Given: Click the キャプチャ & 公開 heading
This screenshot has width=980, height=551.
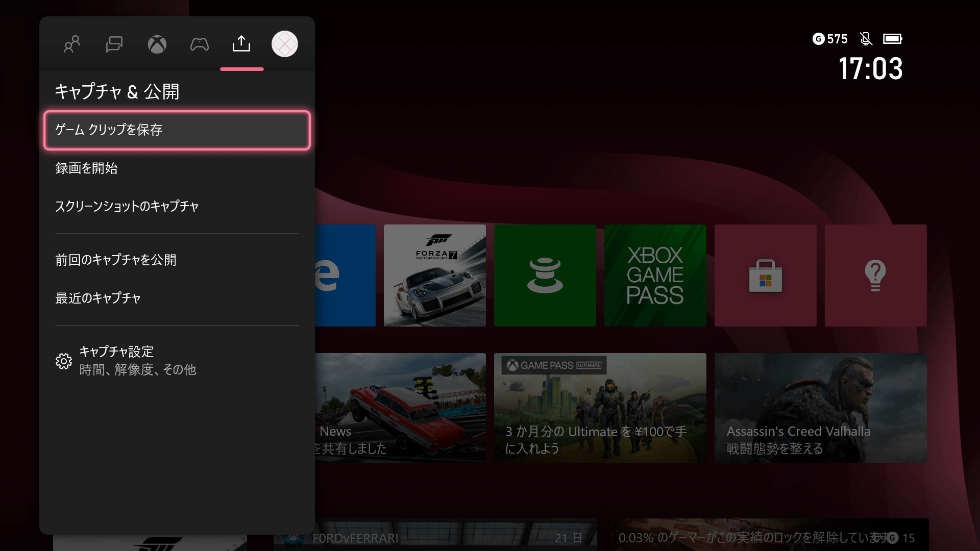Looking at the screenshot, I should pyautogui.click(x=117, y=92).
